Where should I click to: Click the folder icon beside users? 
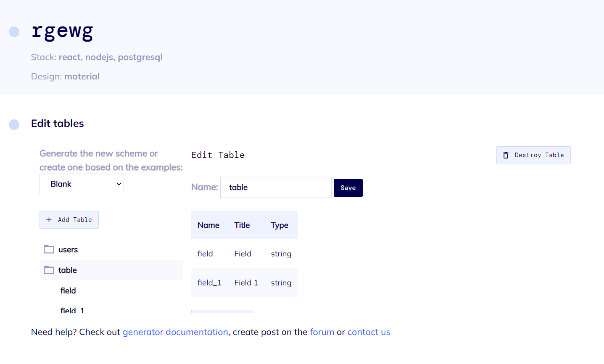coord(48,249)
